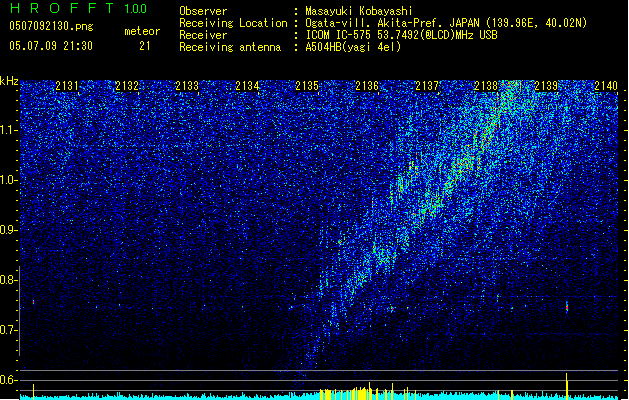Viewport: 629px width, 400px height.
Task: Select the observer name Masayuki Kobayashi
Action: tap(359, 11)
